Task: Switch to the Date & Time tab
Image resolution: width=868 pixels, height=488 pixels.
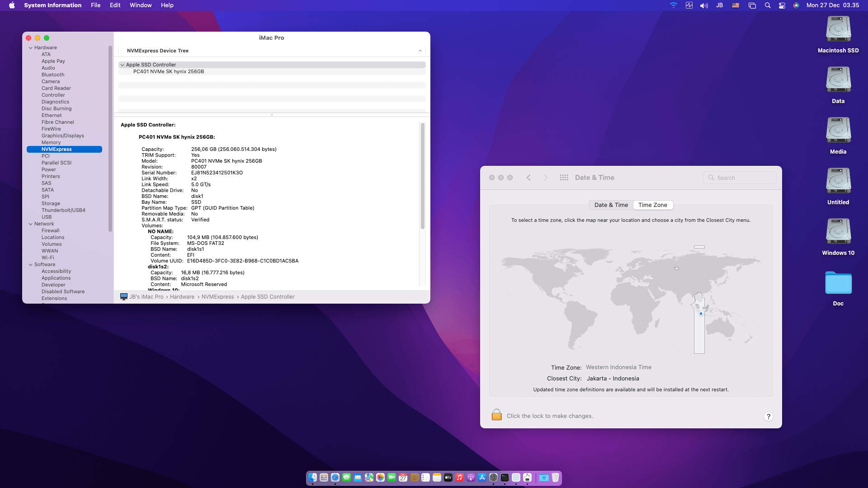Action: [611, 205]
